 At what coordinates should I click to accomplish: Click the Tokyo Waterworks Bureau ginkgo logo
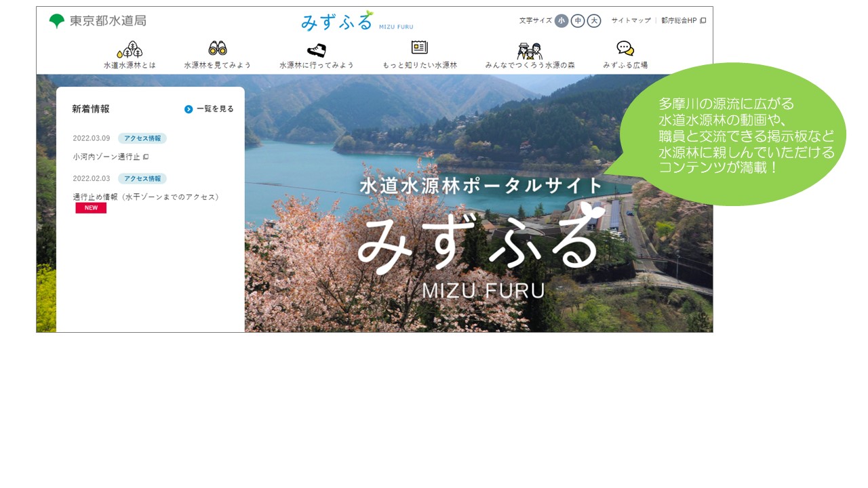(57, 21)
